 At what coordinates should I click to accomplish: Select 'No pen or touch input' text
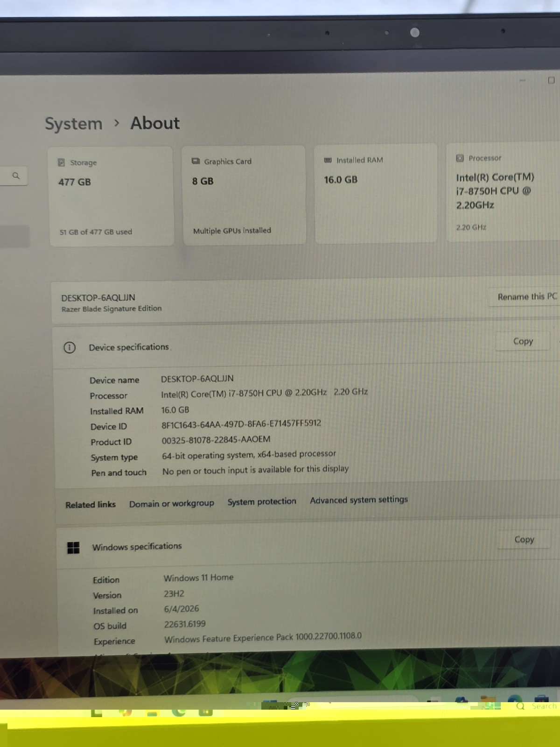(x=255, y=470)
